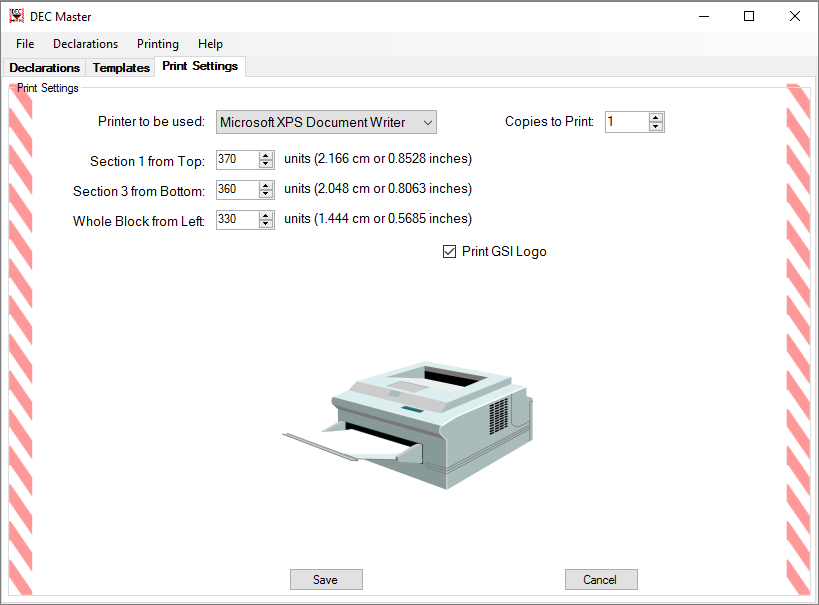Click the Save button

coord(326,580)
